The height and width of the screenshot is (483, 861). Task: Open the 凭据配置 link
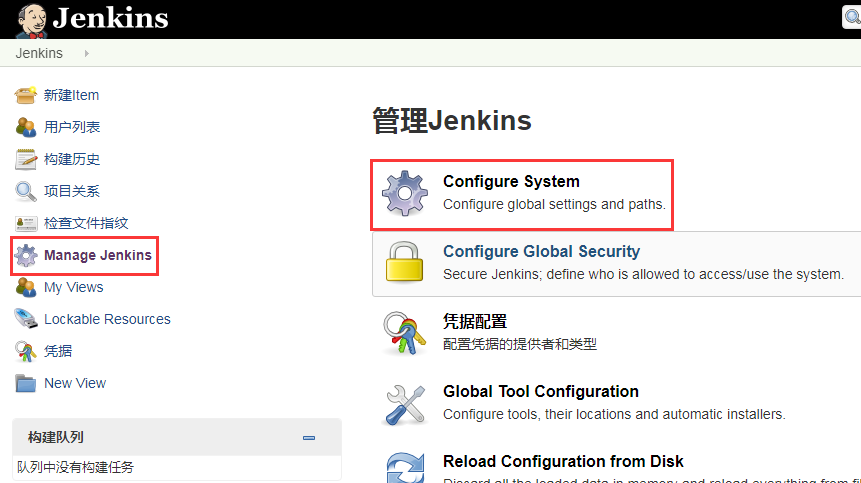tap(475, 321)
